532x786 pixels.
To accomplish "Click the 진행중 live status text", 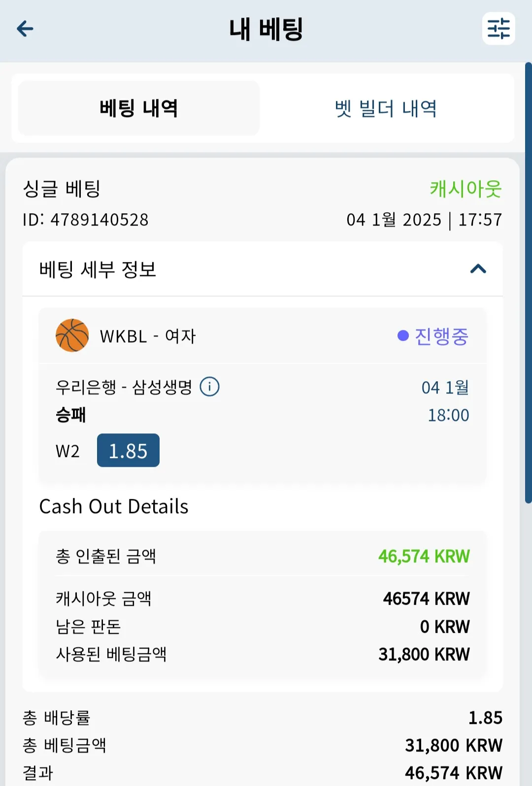I will click(x=441, y=336).
